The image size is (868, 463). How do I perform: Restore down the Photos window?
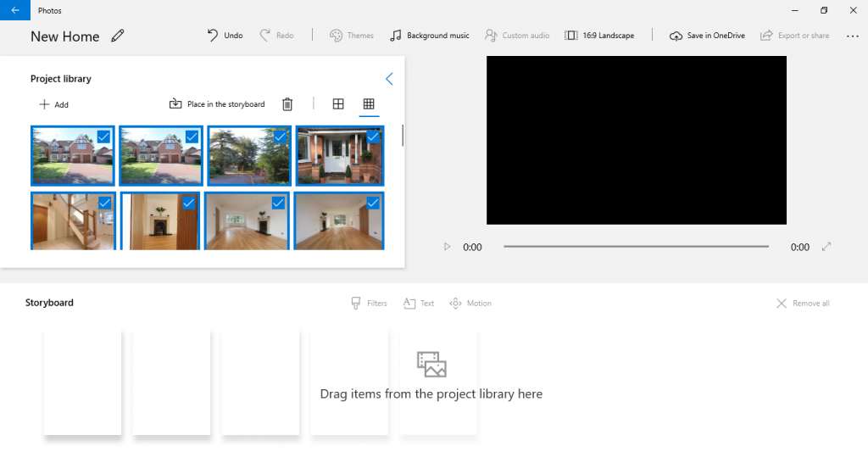(x=824, y=10)
